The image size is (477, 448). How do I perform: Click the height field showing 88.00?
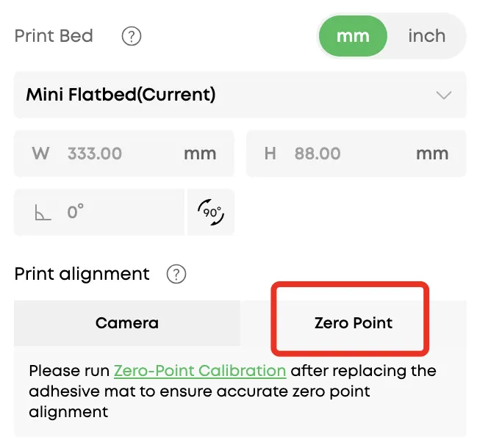[x=331, y=153]
